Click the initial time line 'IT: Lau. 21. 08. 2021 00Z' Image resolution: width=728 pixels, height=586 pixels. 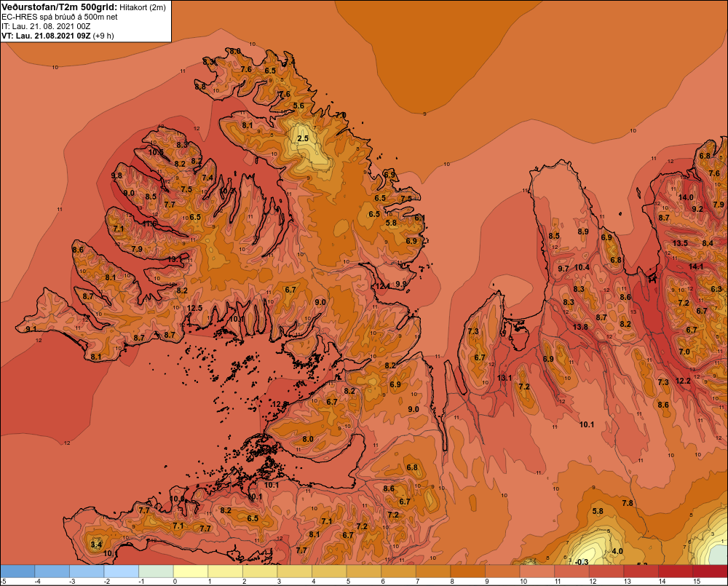pos(45,26)
